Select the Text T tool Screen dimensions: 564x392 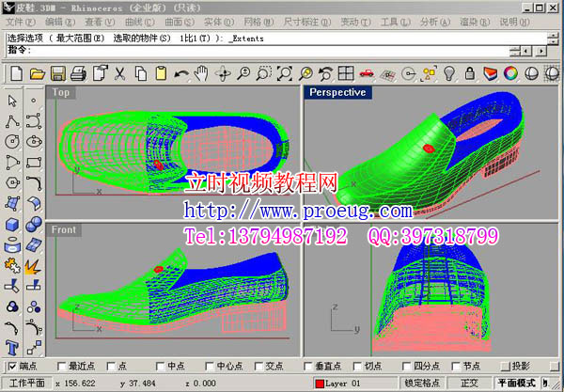pyautogui.click(x=12, y=348)
